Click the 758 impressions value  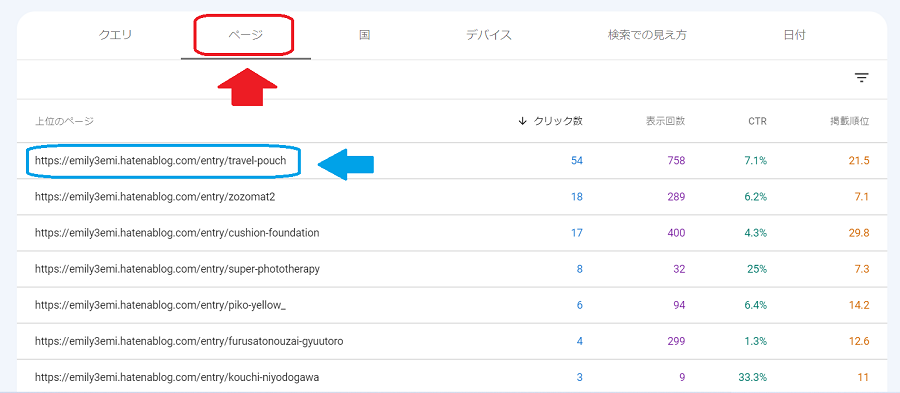click(x=676, y=161)
